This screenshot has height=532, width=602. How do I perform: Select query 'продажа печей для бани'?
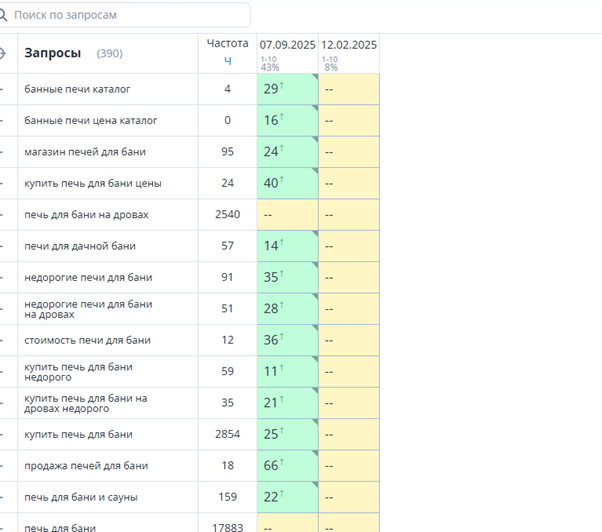(86, 466)
